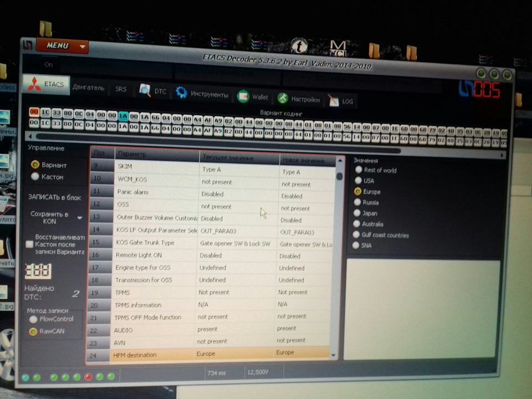Screen dimensions: 532x399
Task: Click the green wallet icon
Action: point(243,96)
